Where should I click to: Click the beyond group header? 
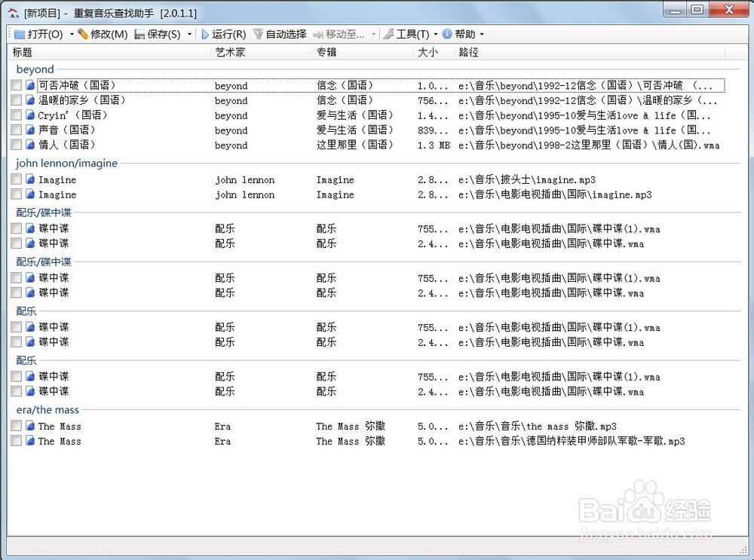pos(34,69)
